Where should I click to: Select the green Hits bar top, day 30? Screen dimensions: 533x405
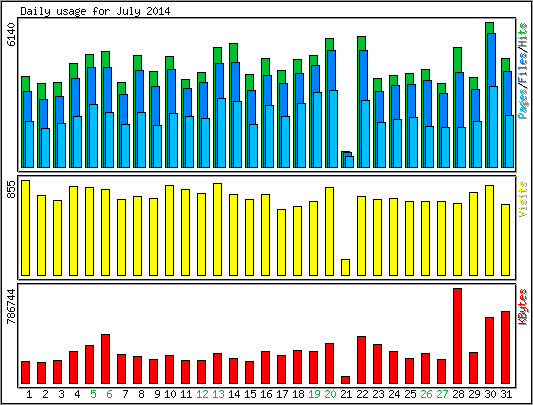tap(489, 28)
